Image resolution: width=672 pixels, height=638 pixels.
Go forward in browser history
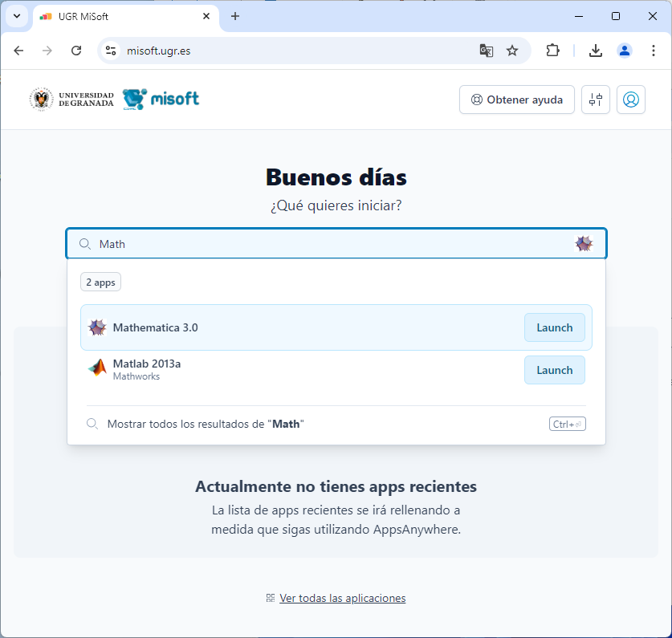click(47, 51)
